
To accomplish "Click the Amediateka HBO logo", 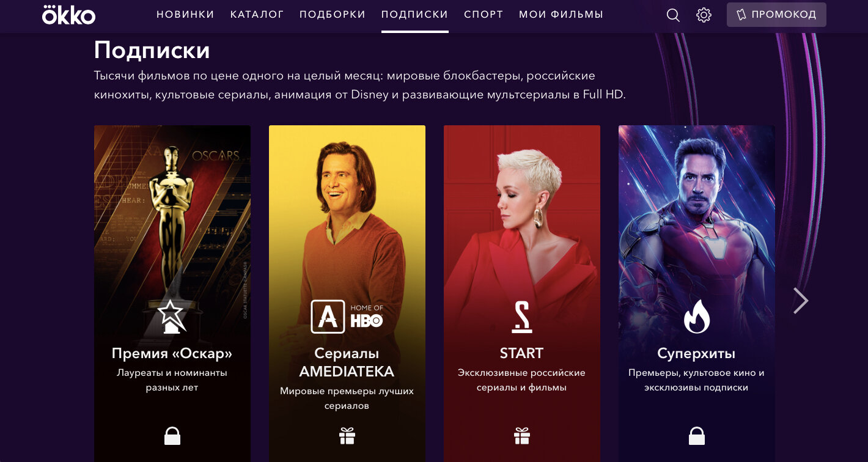I will (347, 317).
